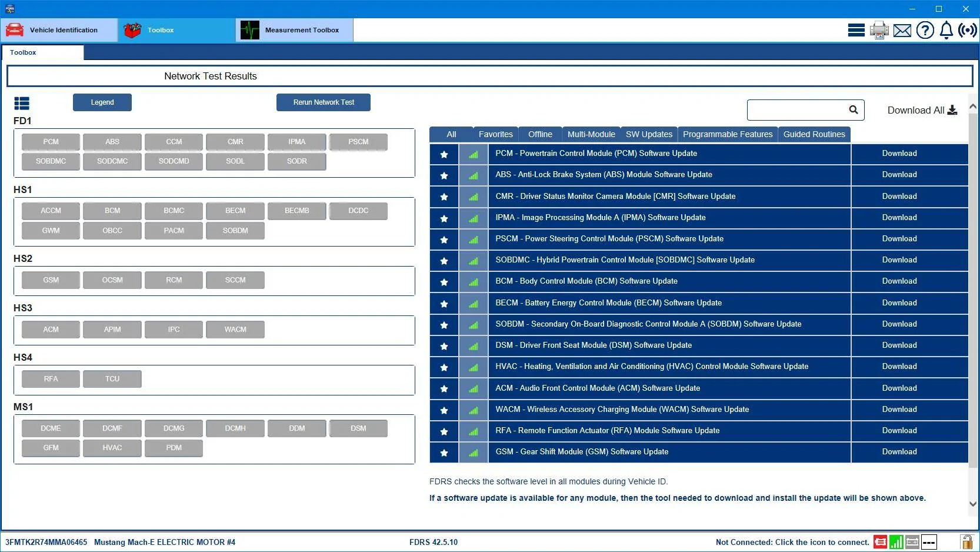Click signal bars icon in PCM Software Update row

[474, 154]
